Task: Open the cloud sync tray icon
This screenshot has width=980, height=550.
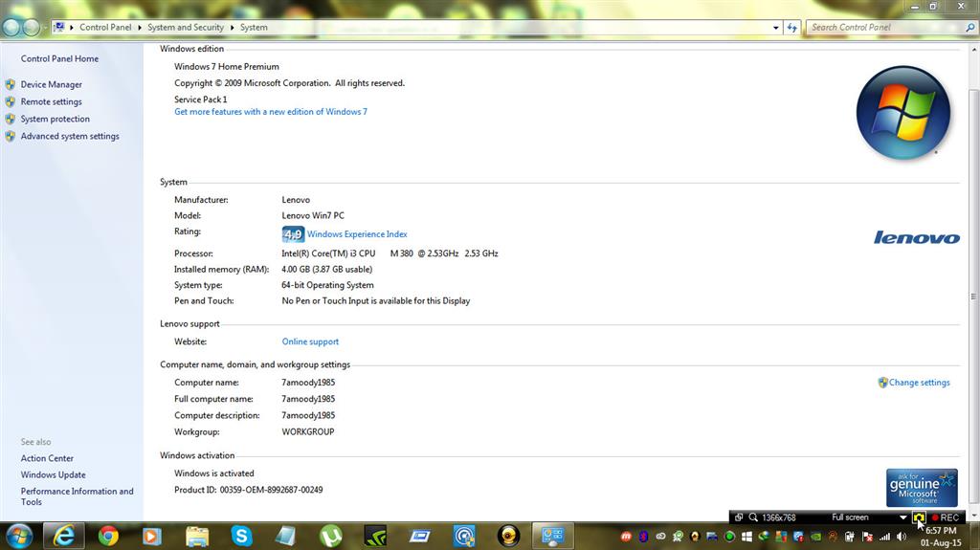Action: click(660, 537)
